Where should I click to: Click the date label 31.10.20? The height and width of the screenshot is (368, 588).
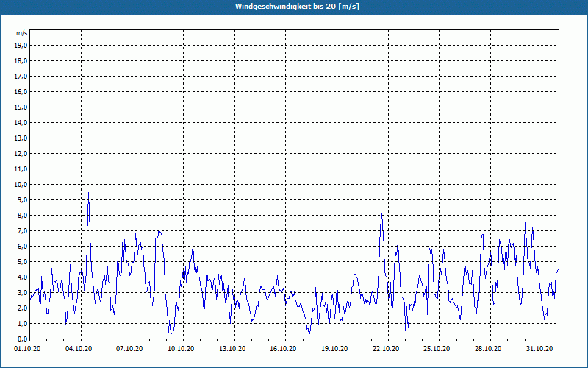point(539,349)
